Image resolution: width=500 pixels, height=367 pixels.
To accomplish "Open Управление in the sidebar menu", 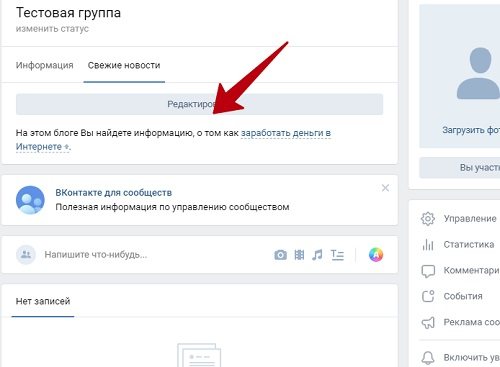I will (470, 219).
